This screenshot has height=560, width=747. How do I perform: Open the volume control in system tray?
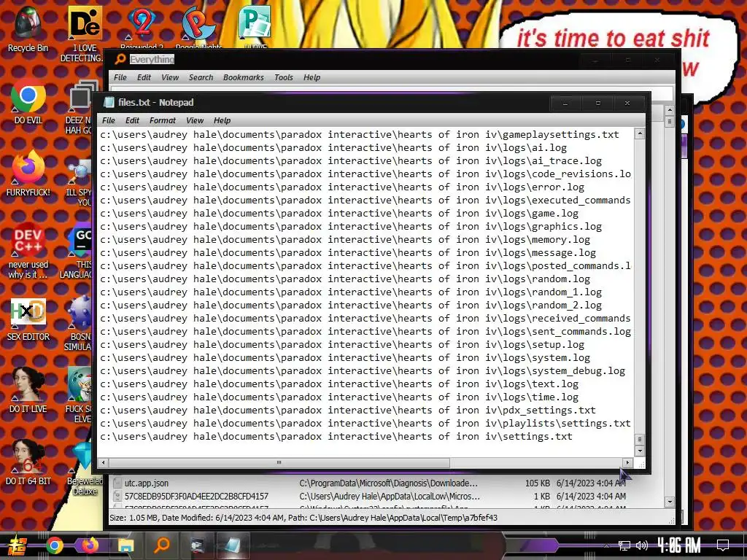[x=642, y=545]
